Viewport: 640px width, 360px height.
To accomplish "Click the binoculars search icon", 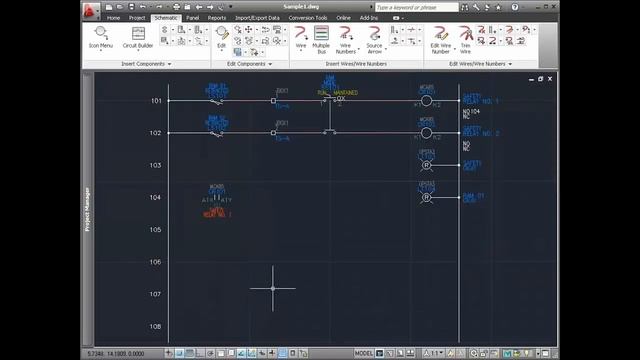I will click(x=465, y=7).
